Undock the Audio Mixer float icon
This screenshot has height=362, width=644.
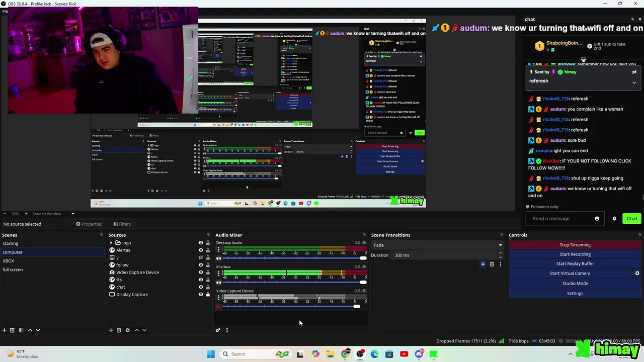click(364, 235)
